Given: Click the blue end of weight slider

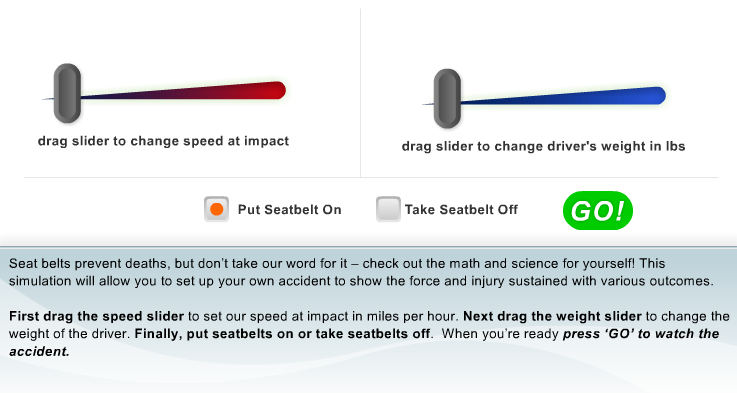Looking at the screenshot, I should 656,95.
